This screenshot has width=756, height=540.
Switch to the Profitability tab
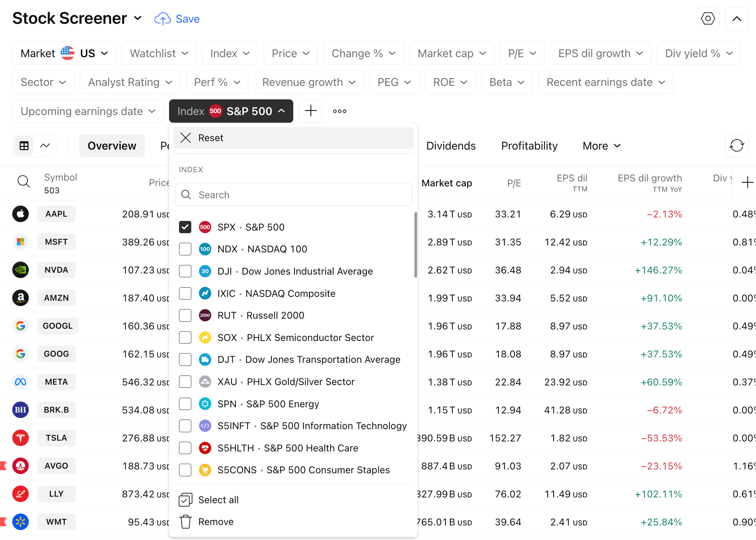pos(529,146)
